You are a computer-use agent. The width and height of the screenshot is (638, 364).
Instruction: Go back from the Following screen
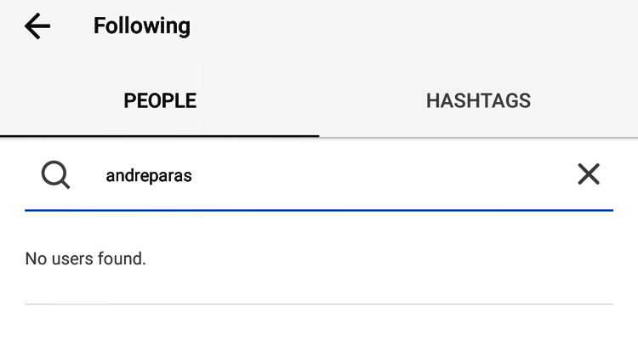(x=37, y=26)
